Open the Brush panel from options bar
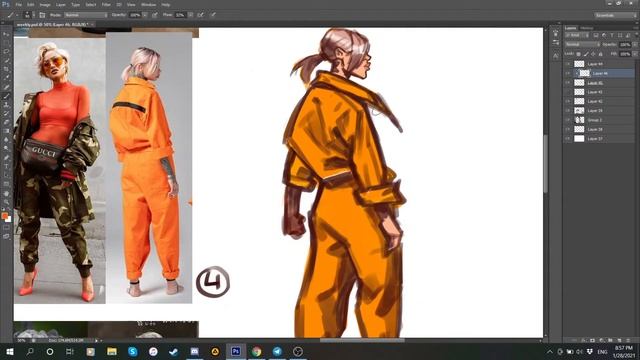The image size is (640, 360). 42,15
